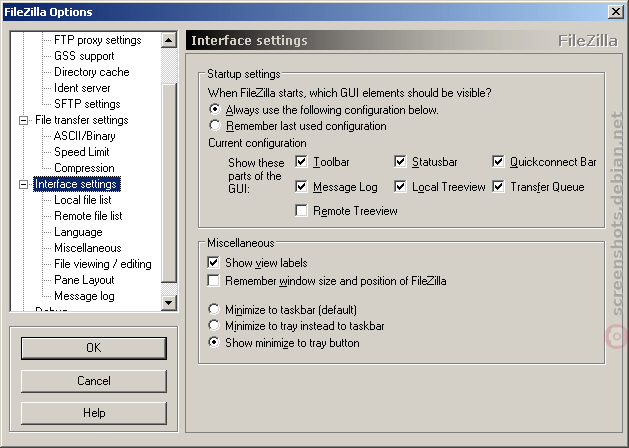Viewport: 629px width, 448px height.
Task: Open Help for options dialog
Action: coord(94,413)
